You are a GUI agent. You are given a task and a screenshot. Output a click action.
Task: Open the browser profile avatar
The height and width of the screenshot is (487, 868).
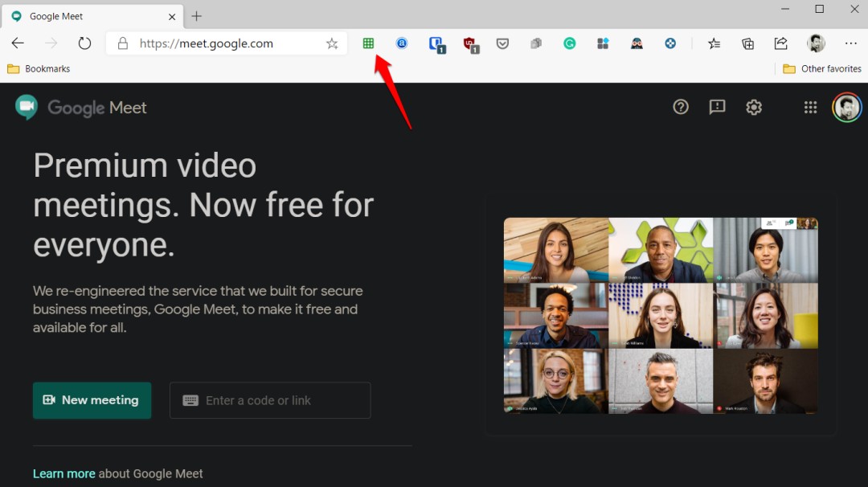tap(816, 43)
